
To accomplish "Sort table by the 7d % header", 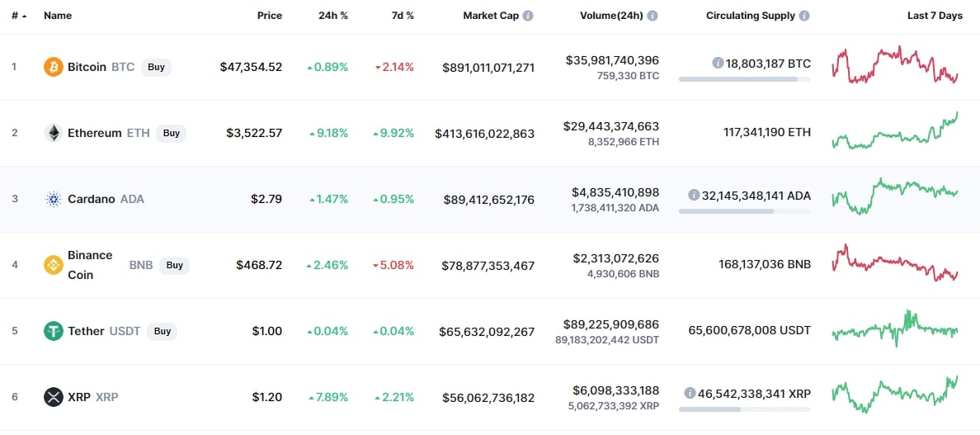I will click(x=402, y=16).
